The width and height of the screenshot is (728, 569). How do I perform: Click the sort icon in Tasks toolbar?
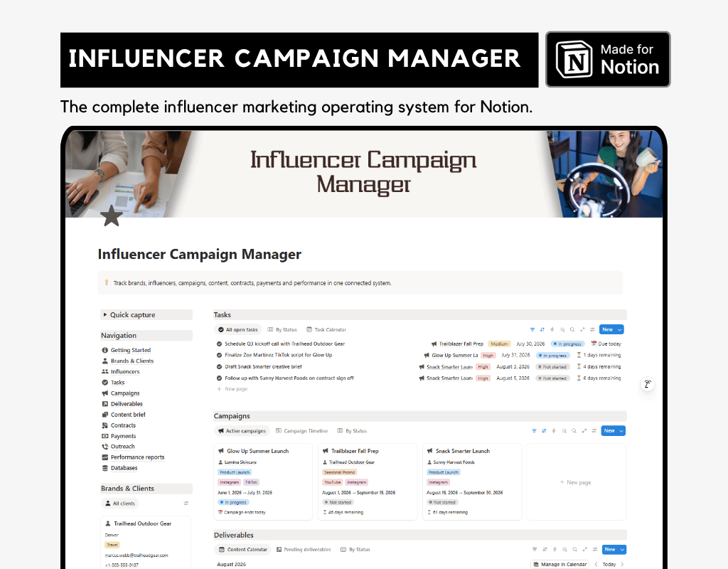(x=542, y=330)
